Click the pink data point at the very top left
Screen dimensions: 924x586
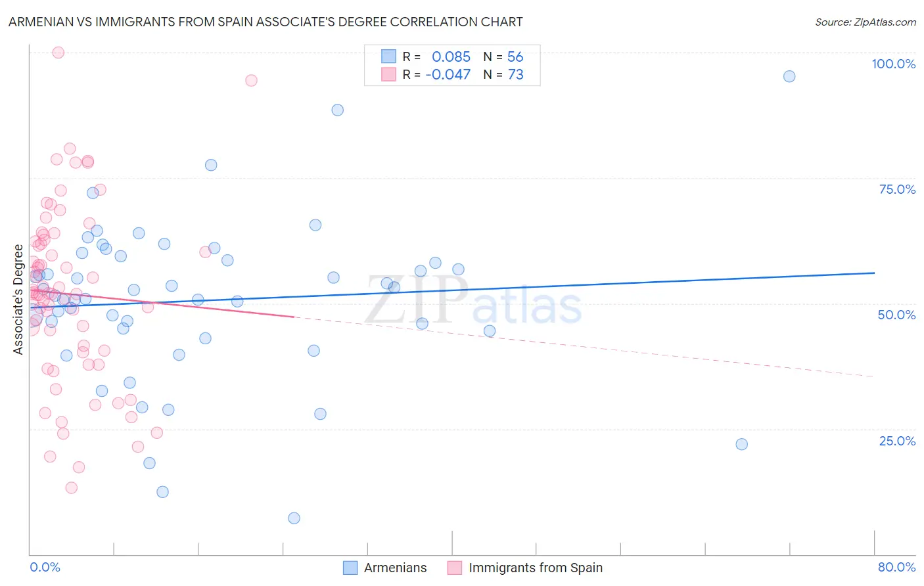(58, 53)
